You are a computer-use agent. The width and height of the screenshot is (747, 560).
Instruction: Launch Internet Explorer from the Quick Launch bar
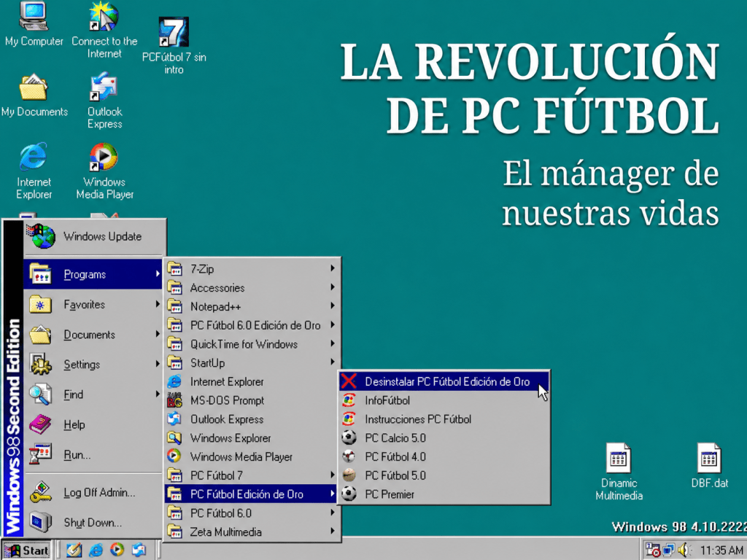click(x=96, y=550)
